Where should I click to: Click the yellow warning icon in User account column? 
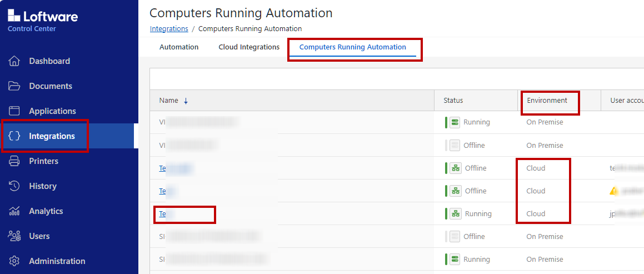click(614, 191)
